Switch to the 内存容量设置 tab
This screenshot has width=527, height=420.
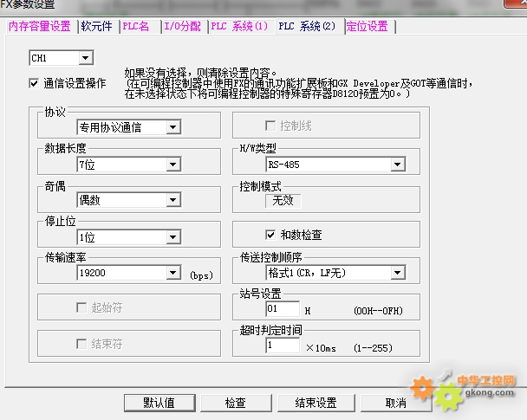point(40,26)
